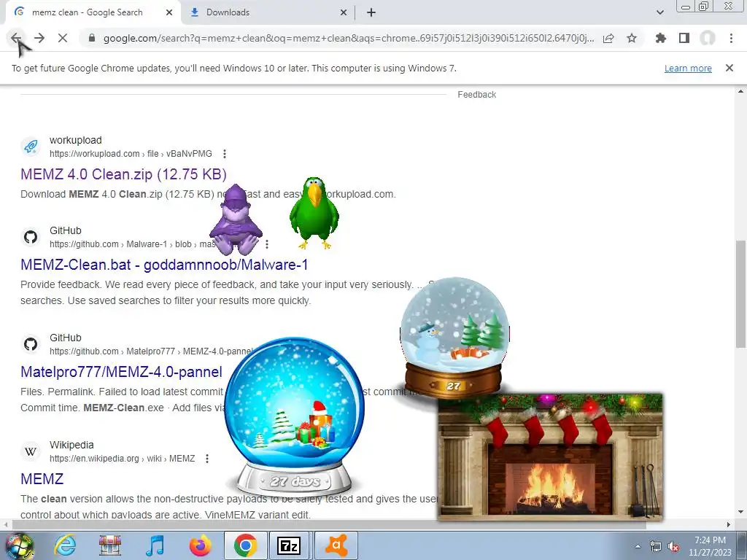
Task: Open the Wikipedia MEMZ result
Action: coord(42,479)
